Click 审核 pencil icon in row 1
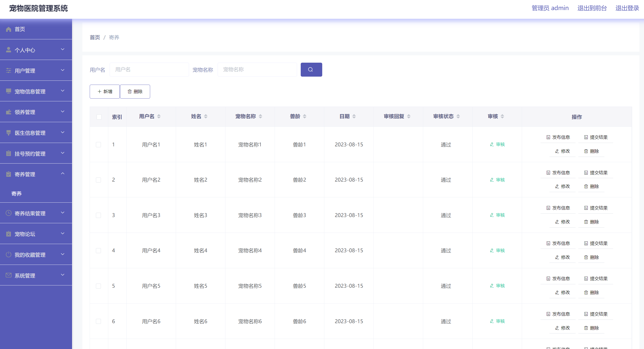The height and width of the screenshot is (349, 644). [x=492, y=144]
